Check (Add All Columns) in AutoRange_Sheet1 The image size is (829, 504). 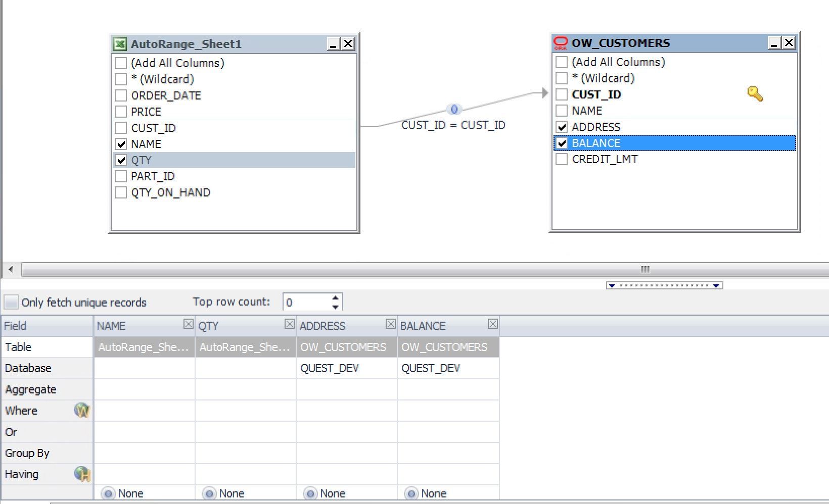coord(121,63)
